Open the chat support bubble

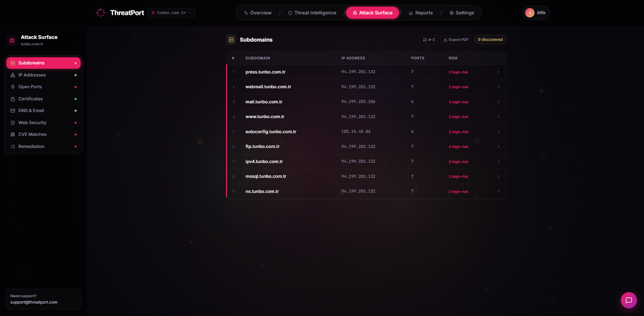click(x=629, y=300)
